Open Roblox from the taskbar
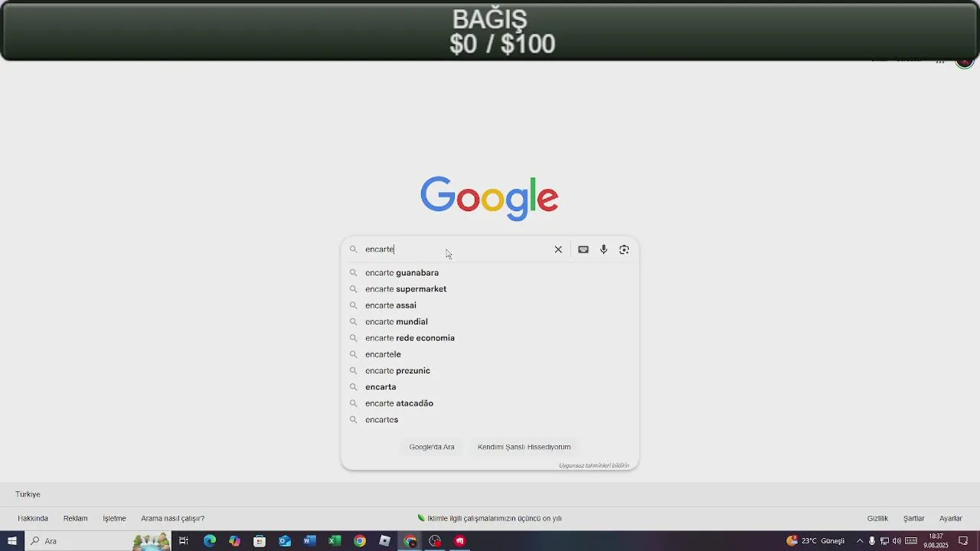The width and height of the screenshot is (980, 551). pos(385,541)
